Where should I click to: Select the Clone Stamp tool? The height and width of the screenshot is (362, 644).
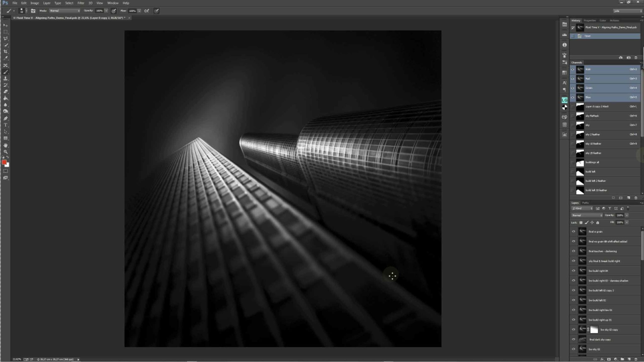tap(5, 79)
